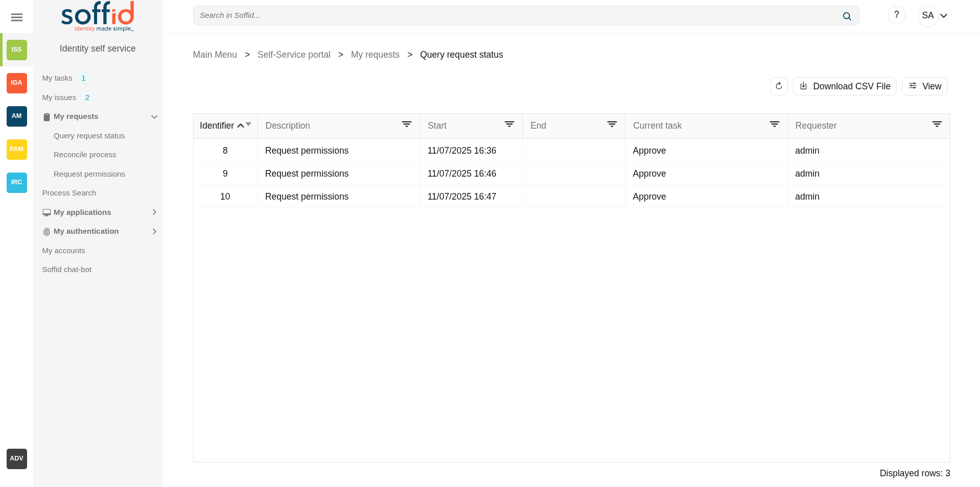Collapse the My requests section
The width and height of the screenshot is (980, 487).
(154, 117)
